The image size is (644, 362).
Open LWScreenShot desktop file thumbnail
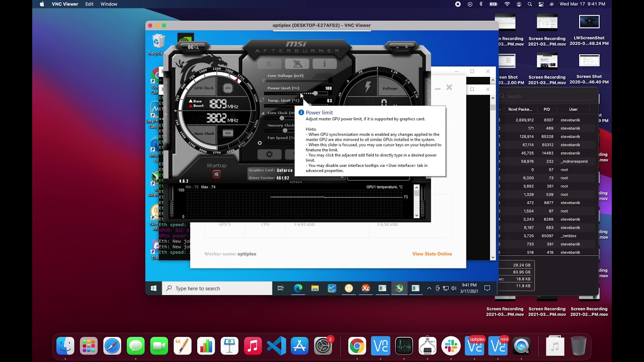589,22
